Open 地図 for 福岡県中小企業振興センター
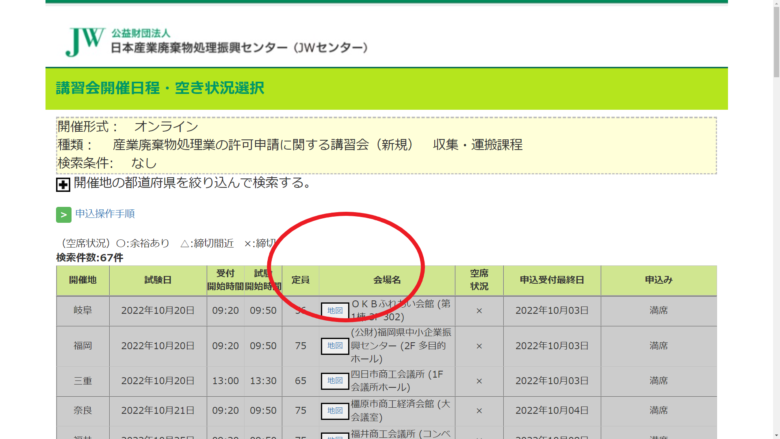This screenshot has height=439, width=780. 333,346
